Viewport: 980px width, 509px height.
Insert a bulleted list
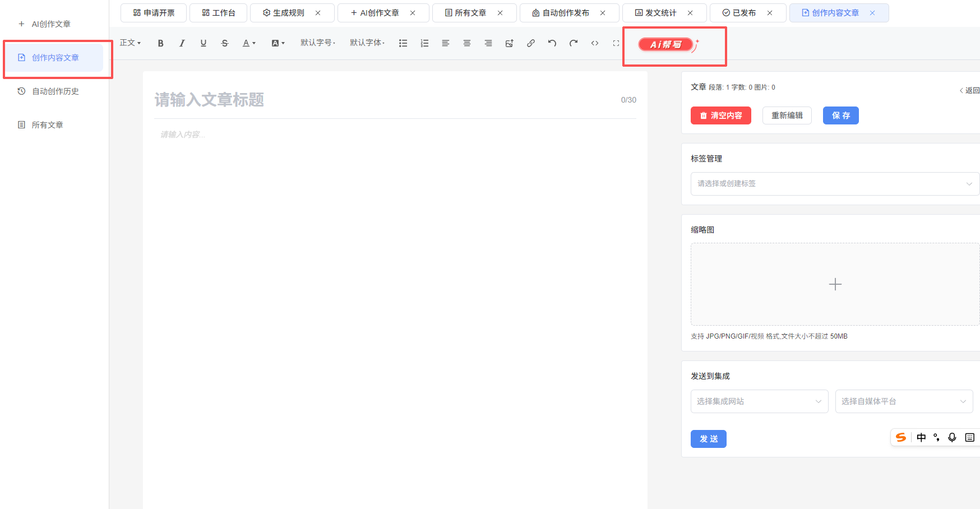click(403, 43)
